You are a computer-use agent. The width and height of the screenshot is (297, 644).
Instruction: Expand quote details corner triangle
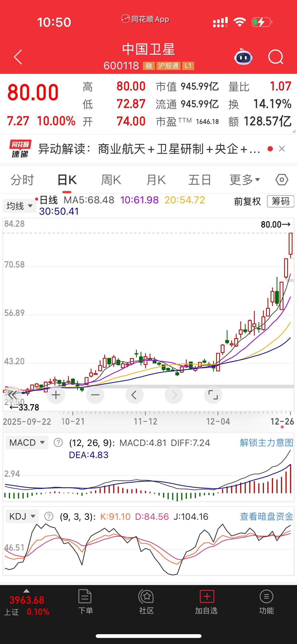point(294,131)
